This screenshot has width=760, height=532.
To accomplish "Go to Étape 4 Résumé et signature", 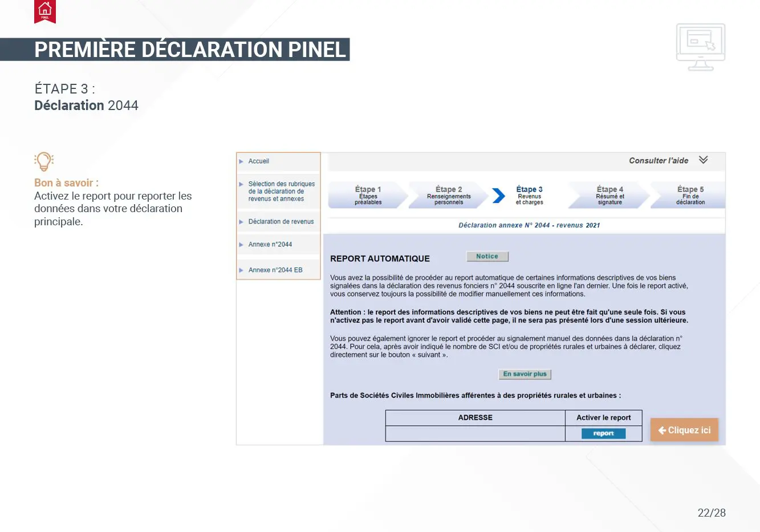I will click(609, 196).
